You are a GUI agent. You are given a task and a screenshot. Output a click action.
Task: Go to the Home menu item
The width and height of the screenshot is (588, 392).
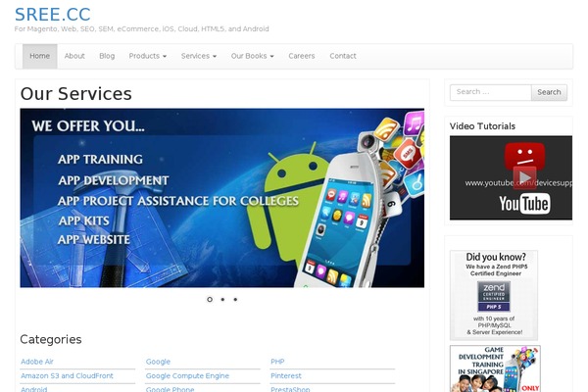(40, 56)
